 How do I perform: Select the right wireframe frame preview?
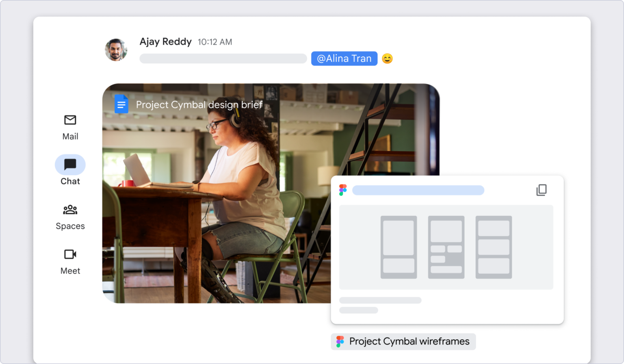[493, 247]
